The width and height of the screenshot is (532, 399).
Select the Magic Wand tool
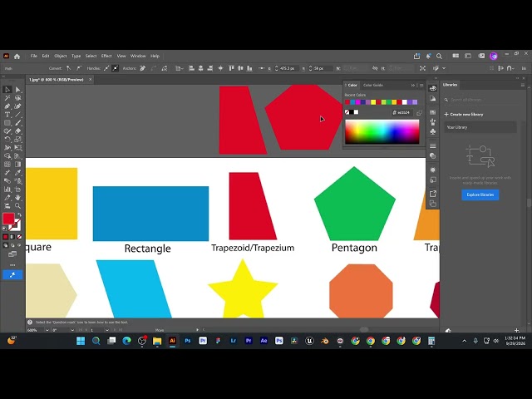[x=7, y=98]
